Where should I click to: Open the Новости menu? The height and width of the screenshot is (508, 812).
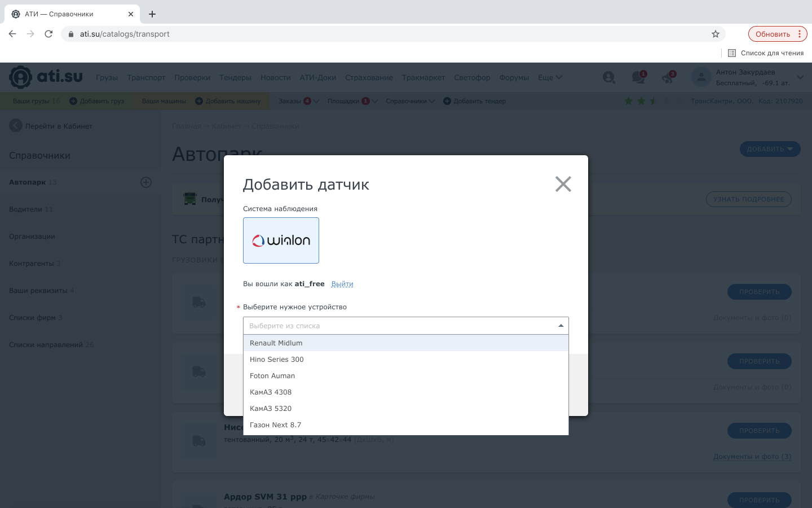275,78
